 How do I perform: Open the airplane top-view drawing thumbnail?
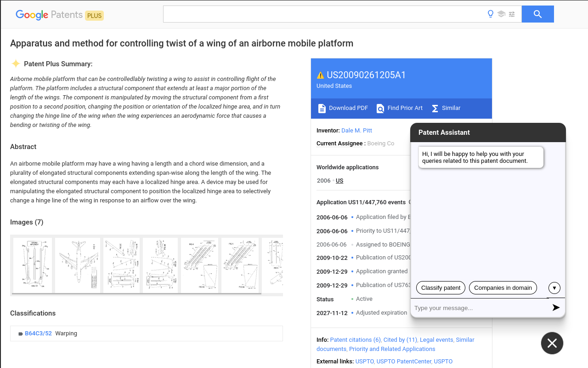pos(77,265)
